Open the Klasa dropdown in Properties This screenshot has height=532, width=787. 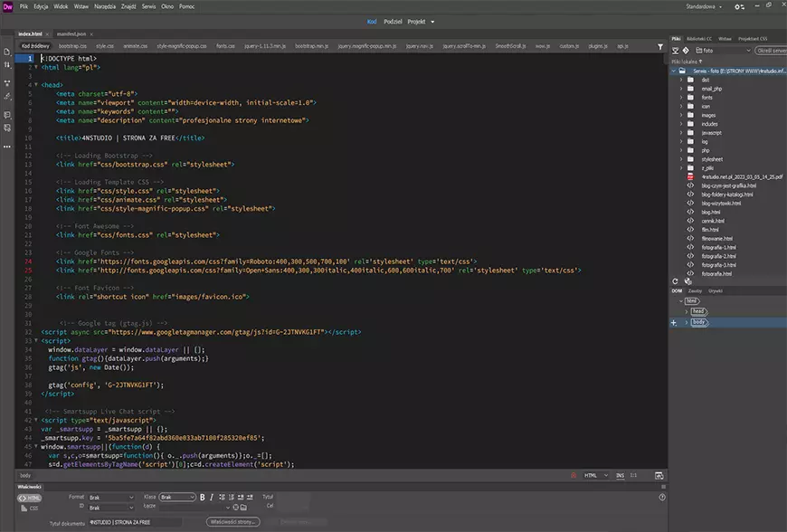click(x=177, y=497)
